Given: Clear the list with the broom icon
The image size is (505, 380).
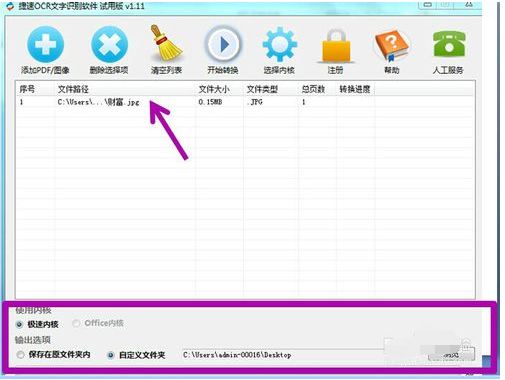Looking at the screenshot, I should [166, 43].
